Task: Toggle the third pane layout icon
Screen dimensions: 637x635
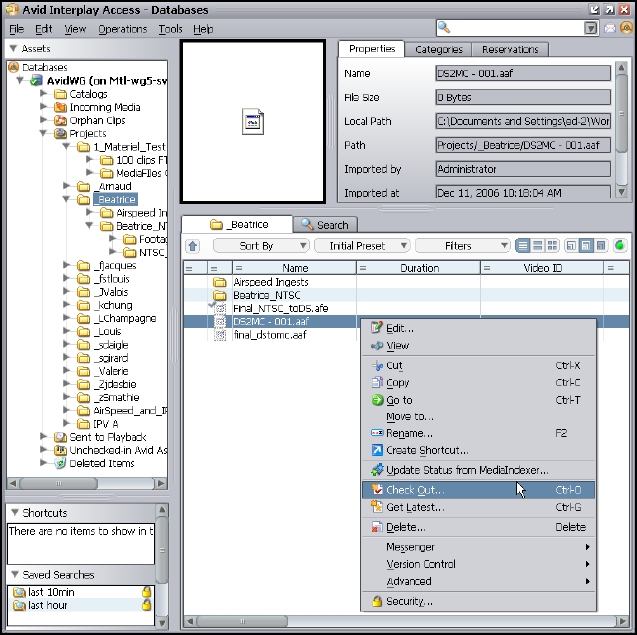Action: 600,245
